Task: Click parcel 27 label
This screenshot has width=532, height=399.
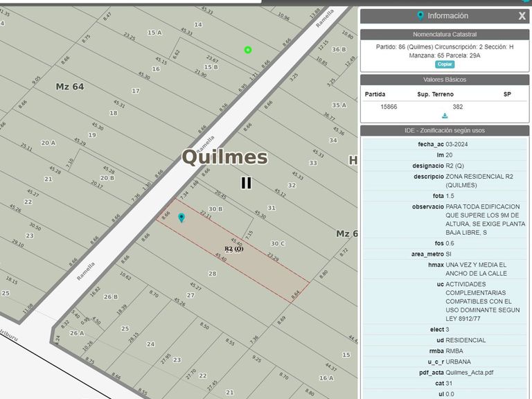Action: point(190,295)
